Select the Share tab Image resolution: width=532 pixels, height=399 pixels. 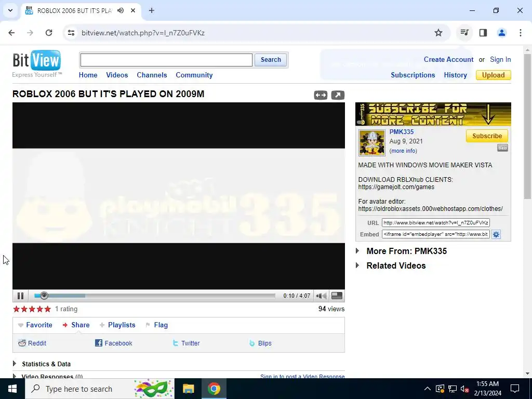76,325
